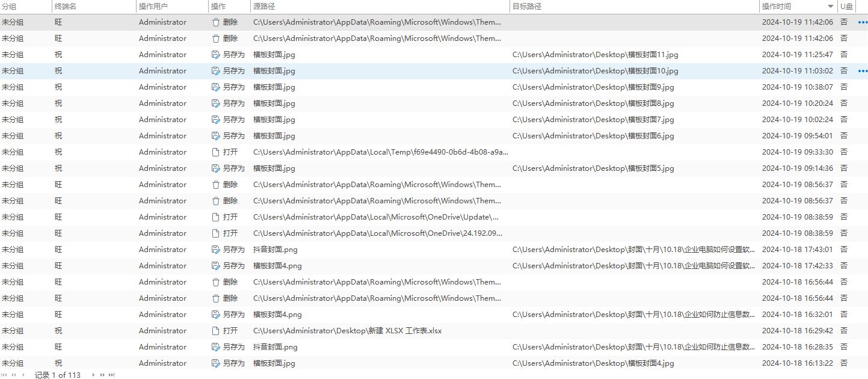Jump forward one page with the double-right arrow
This screenshot has width=868, height=379.
[102, 375]
